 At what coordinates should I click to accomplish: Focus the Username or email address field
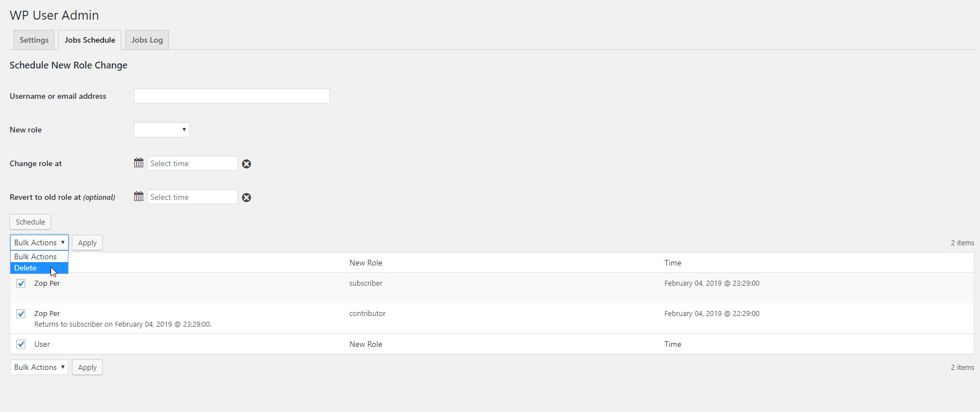231,96
